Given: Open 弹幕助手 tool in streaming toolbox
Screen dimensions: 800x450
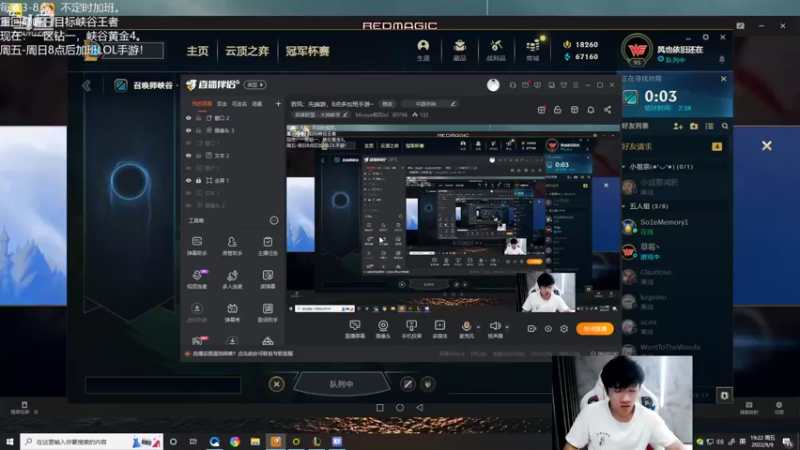Looking at the screenshot, I should point(197,245).
